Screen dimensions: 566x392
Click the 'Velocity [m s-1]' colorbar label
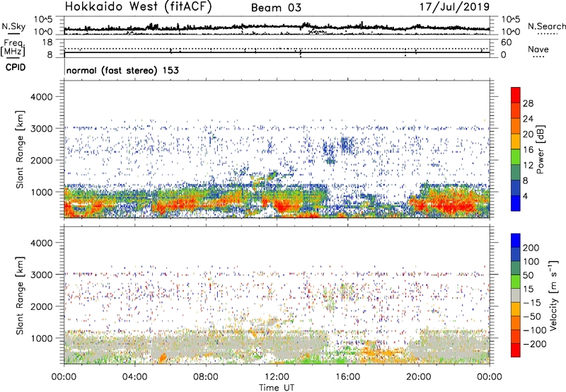coord(553,295)
